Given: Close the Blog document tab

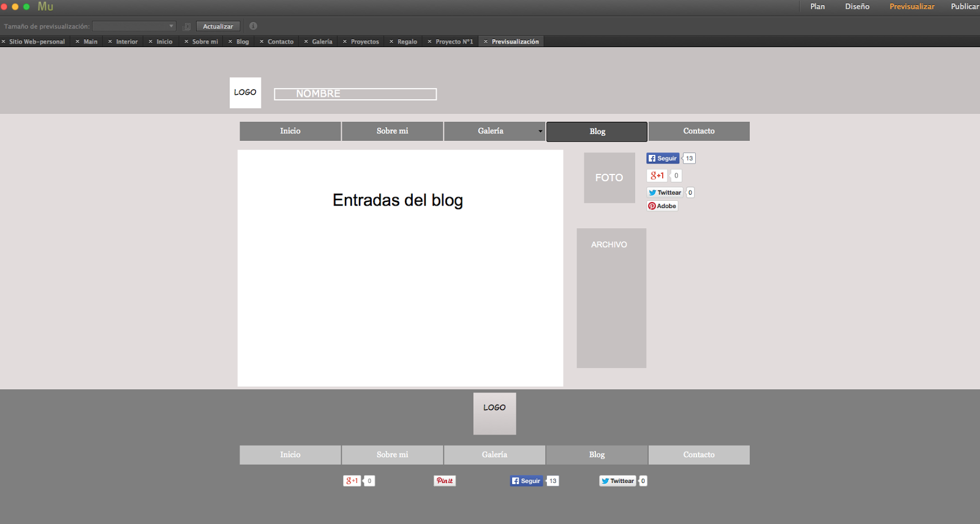Looking at the screenshot, I should pos(230,42).
